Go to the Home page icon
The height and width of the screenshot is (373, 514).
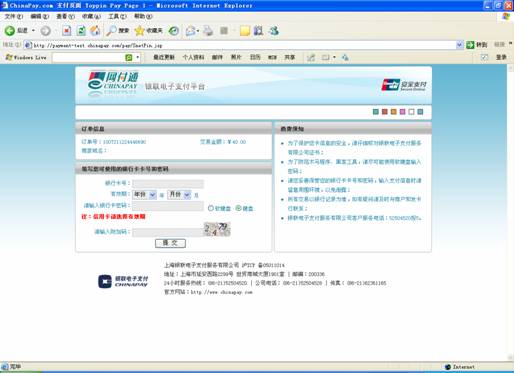point(95,31)
